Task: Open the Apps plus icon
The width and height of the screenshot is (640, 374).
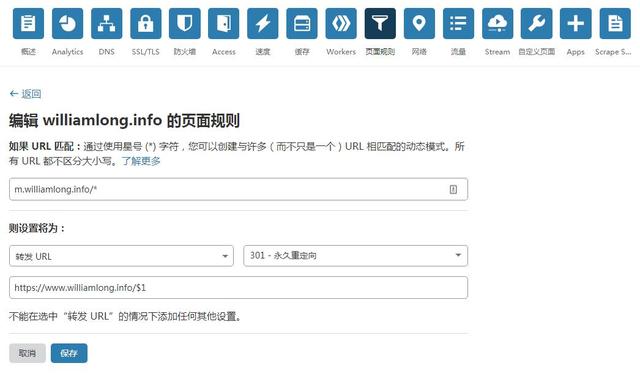Action: point(576,23)
